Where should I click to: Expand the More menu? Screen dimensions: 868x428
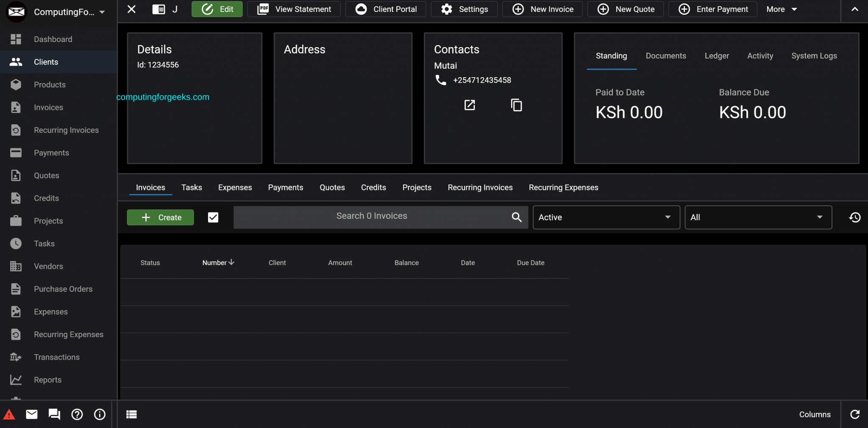tap(780, 9)
